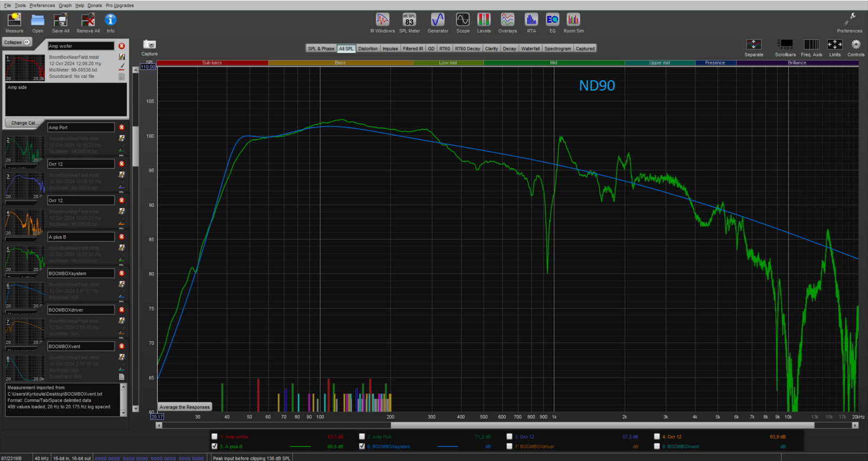Click the measurement panel vertical scrollbar thumb
This screenshot has width=868, height=461.
[136, 146]
